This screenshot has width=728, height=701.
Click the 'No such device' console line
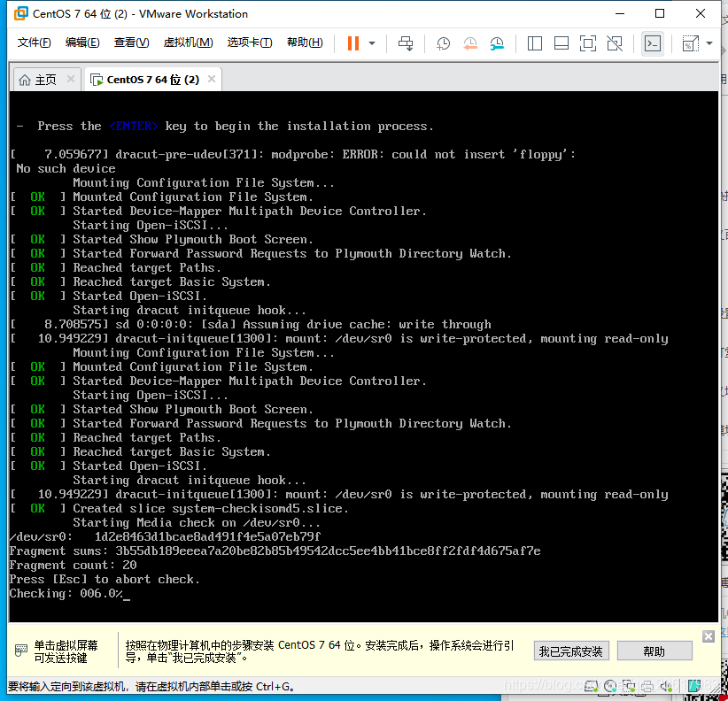[66, 168]
